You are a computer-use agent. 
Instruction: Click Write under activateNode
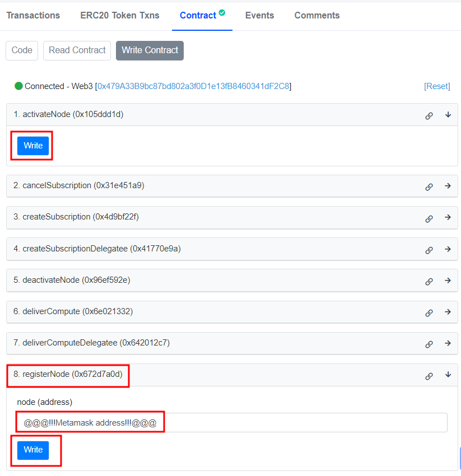[33, 146]
